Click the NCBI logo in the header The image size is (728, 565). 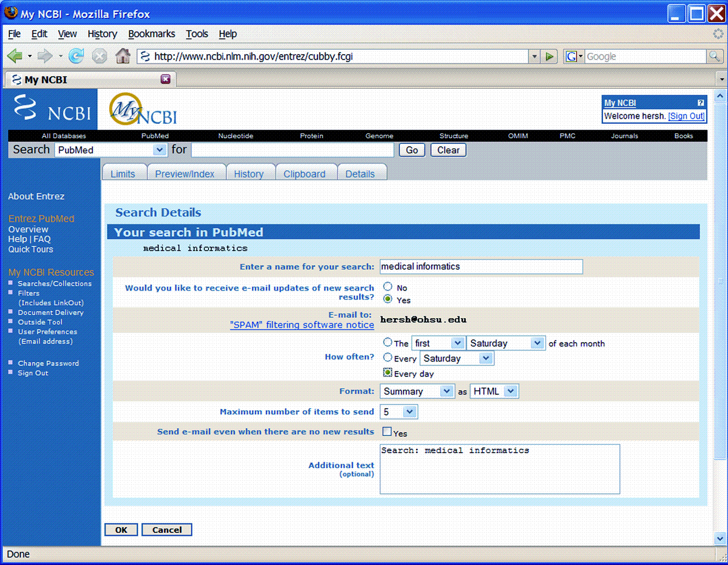pos(52,110)
